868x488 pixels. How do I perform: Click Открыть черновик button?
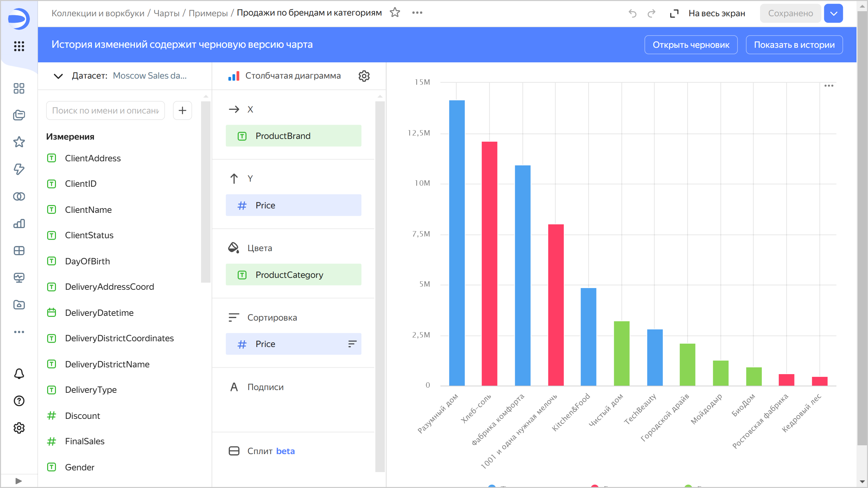[x=691, y=45]
